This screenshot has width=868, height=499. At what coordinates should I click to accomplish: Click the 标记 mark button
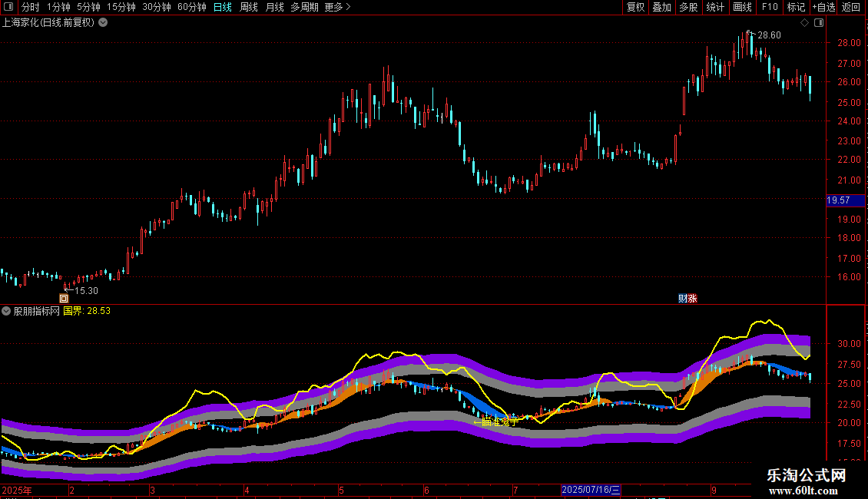[796, 7]
